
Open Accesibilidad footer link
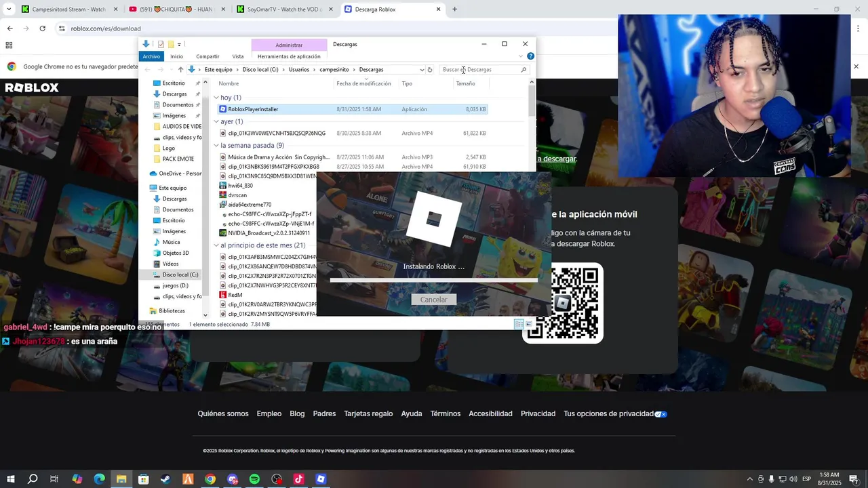click(x=490, y=413)
